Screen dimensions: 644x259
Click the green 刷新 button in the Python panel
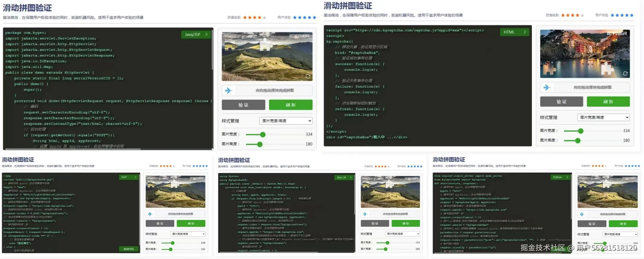coord(623,224)
